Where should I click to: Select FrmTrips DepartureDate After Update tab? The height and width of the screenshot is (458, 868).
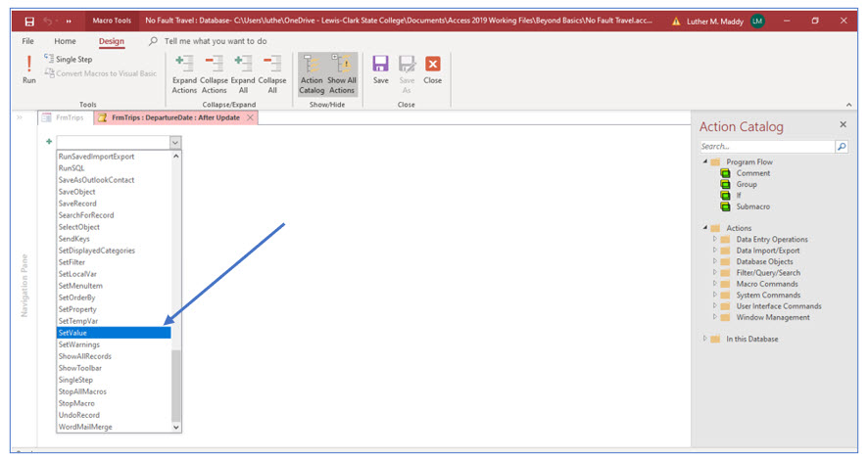click(x=175, y=117)
